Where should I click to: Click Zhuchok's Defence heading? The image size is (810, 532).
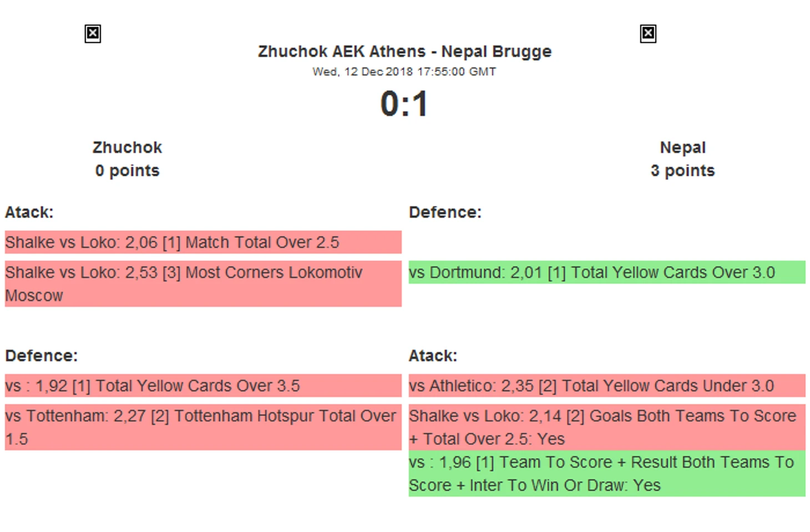[42, 356]
